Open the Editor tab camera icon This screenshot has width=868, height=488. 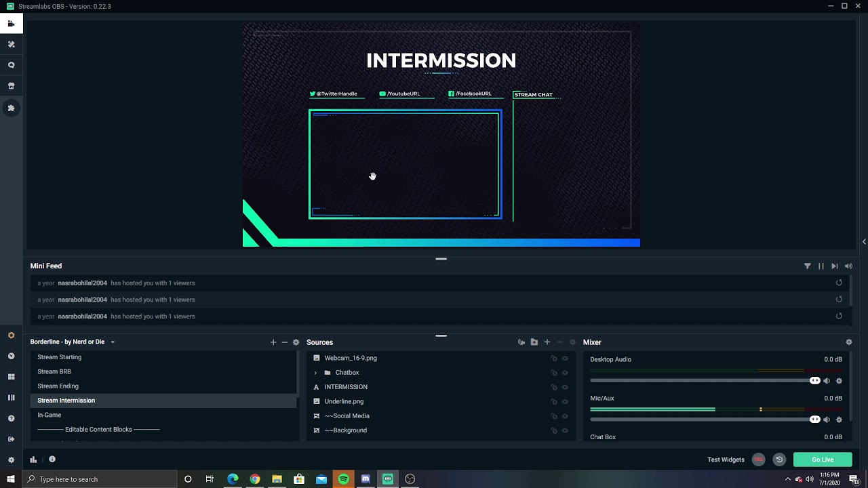pyautogui.click(x=11, y=24)
